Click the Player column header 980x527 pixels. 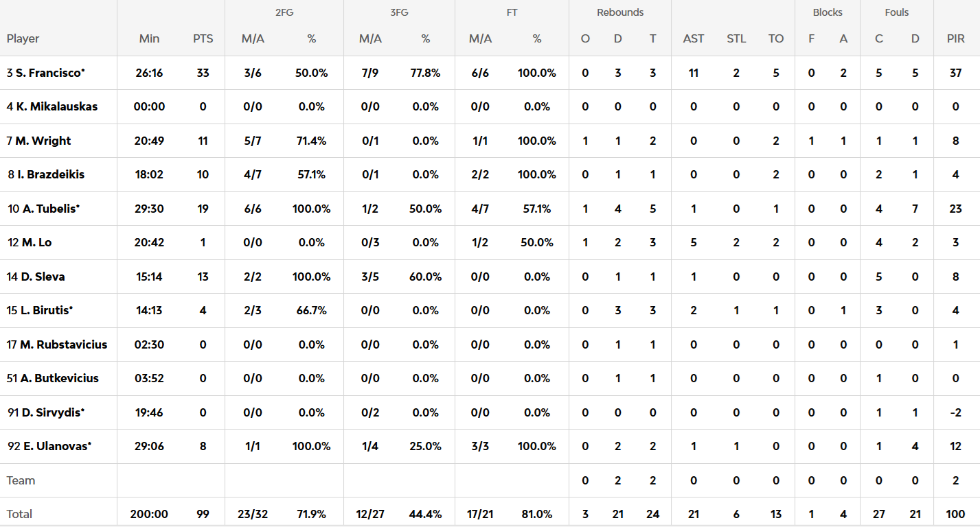[23, 38]
